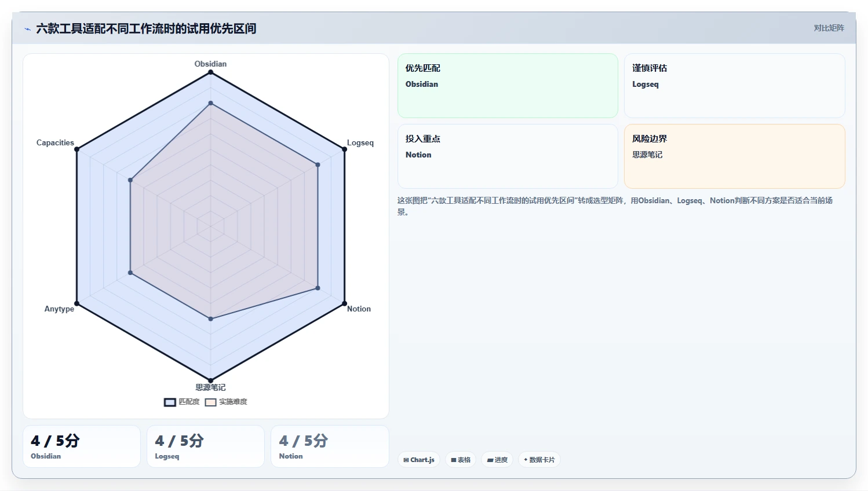The height and width of the screenshot is (491, 868).
Task: Select the 投入重点 Notion card
Action: click(508, 156)
